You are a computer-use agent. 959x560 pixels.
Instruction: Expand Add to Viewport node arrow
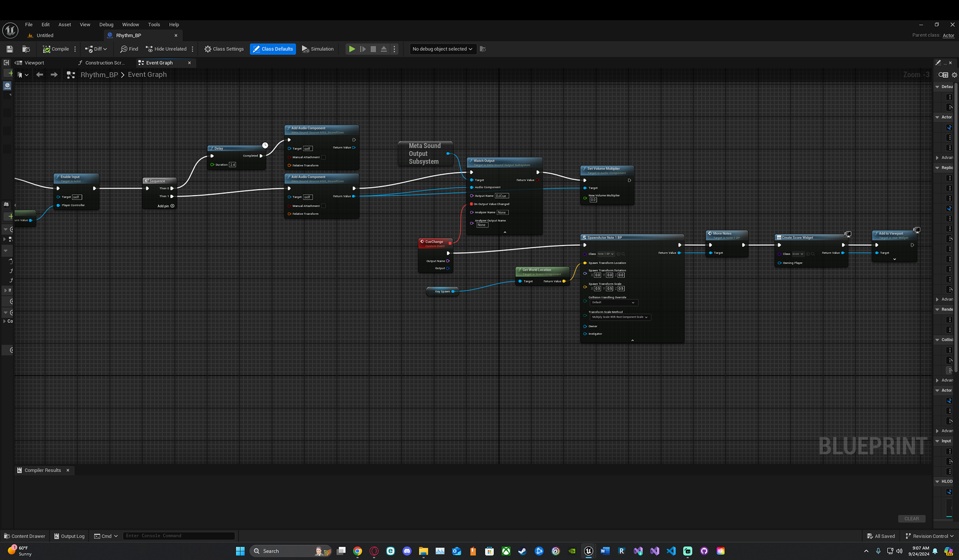895,260
